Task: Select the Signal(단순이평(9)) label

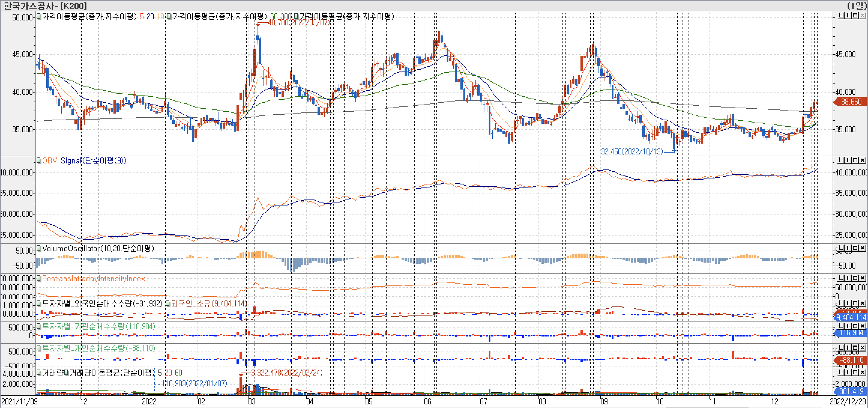Action: point(93,160)
